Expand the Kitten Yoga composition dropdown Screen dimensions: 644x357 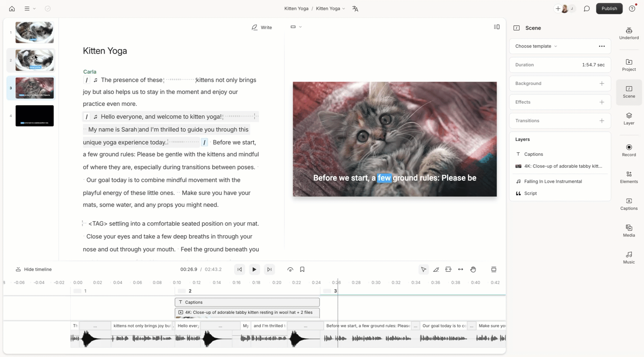click(330, 9)
